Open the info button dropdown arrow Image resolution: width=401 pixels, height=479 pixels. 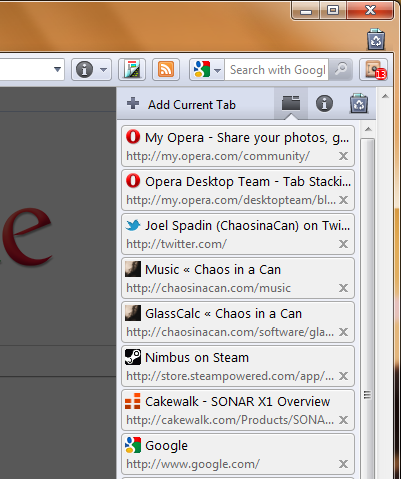[103, 70]
